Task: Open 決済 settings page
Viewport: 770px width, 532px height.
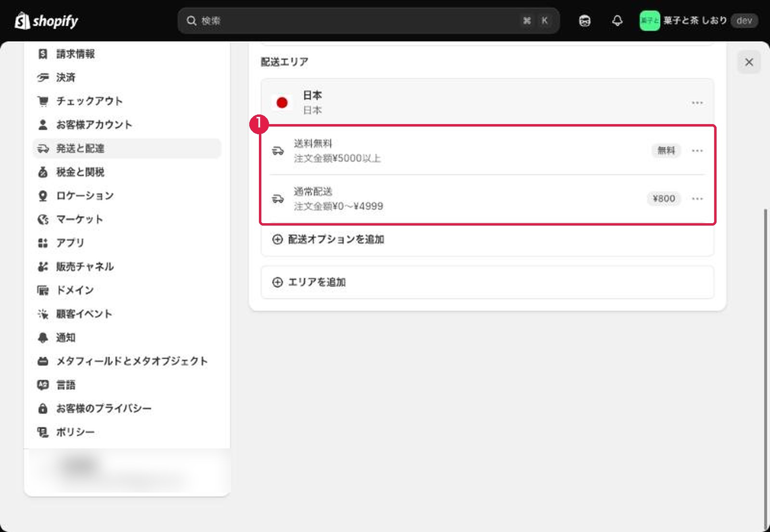Action: point(127,77)
